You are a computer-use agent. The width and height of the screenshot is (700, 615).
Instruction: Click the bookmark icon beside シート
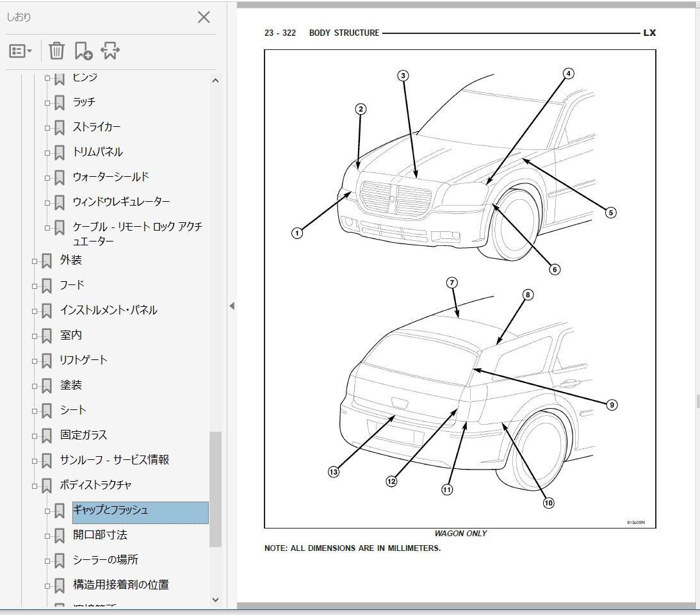point(47,411)
